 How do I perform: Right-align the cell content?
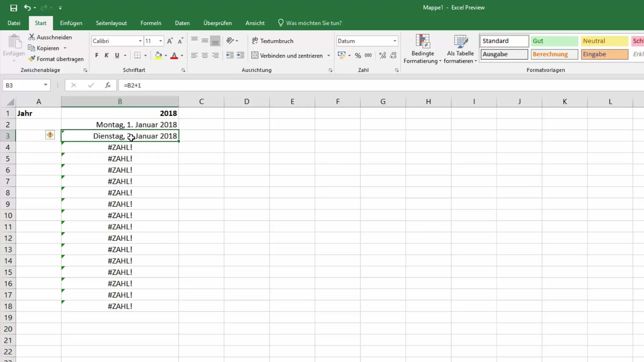pos(215,56)
